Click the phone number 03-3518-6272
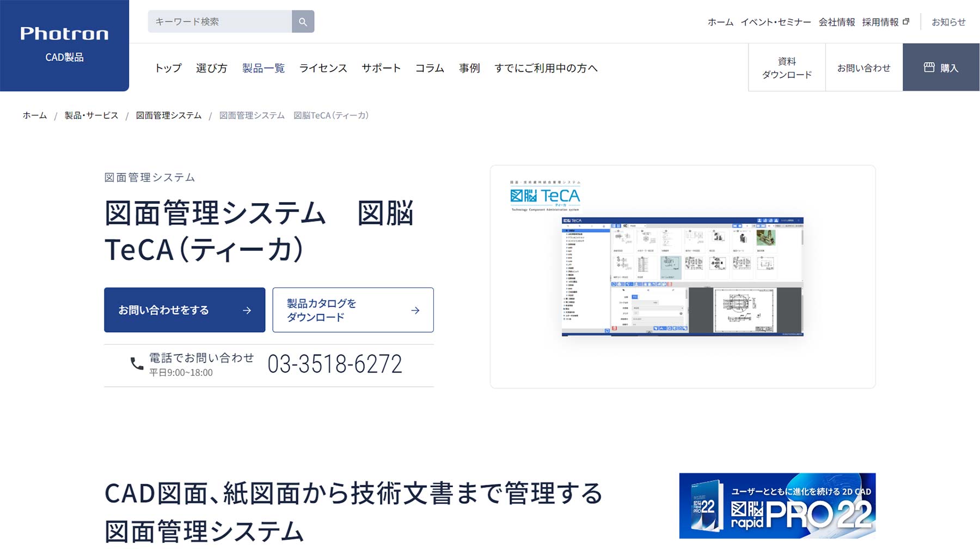980x549 pixels. [x=335, y=364]
